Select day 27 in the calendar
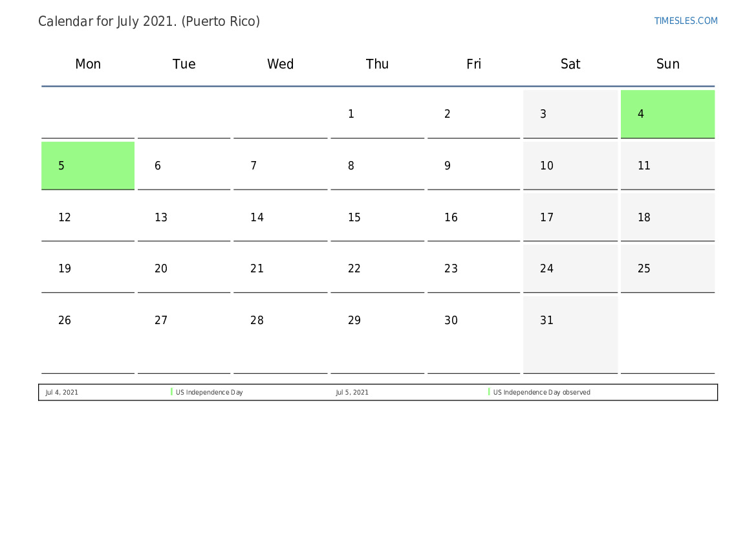Viewport: 756px width, 535px height. click(184, 335)
